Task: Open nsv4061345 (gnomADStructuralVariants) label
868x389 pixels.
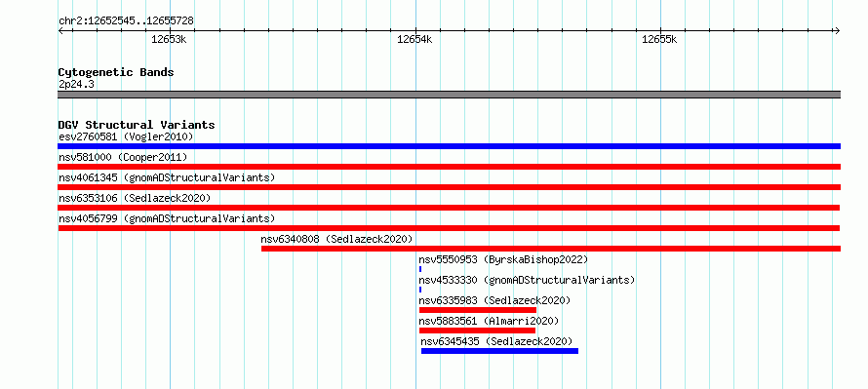Action: tap(167, 177)
